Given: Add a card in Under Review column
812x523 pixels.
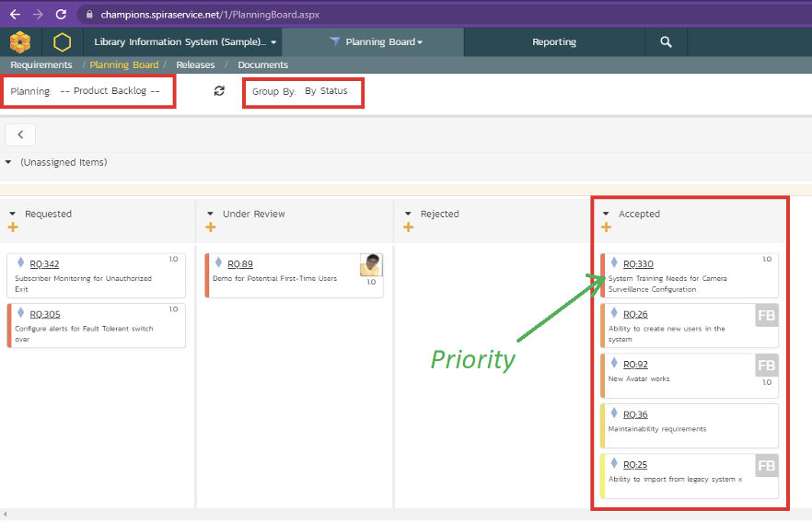Looking at the screenshot, I should tap(211, 228).
